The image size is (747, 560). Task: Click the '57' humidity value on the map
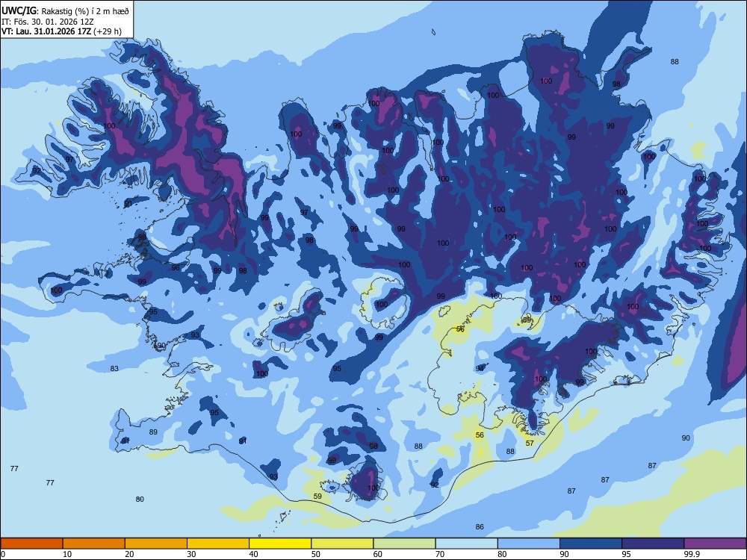(x=530, y=444)
